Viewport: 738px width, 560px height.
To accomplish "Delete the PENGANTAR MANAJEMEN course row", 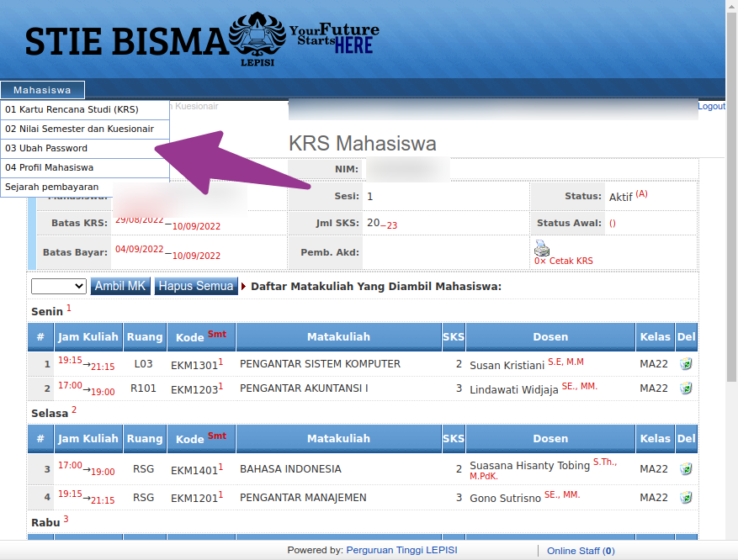I will pyautogui.click(x=686, y=498).
